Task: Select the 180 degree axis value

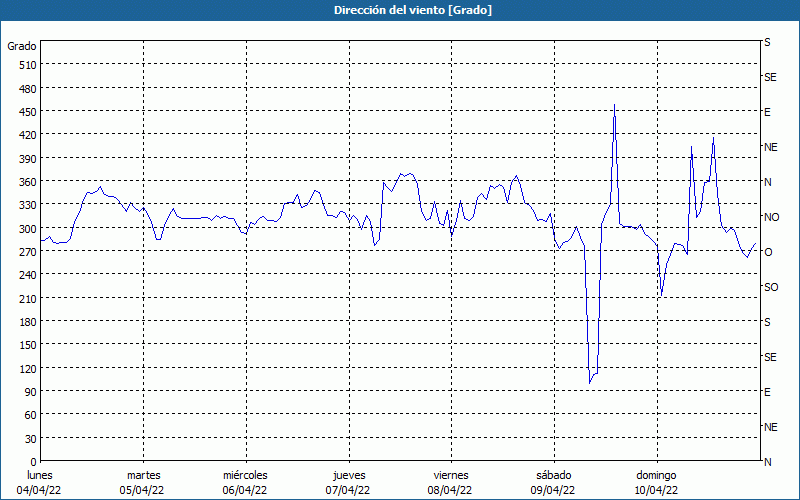Action: [x=28, y=322]
